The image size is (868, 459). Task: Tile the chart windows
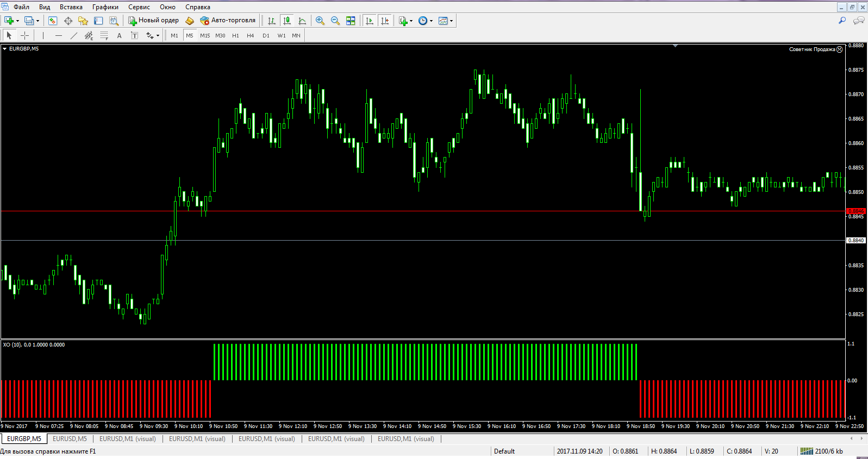(x=351, y=21)
